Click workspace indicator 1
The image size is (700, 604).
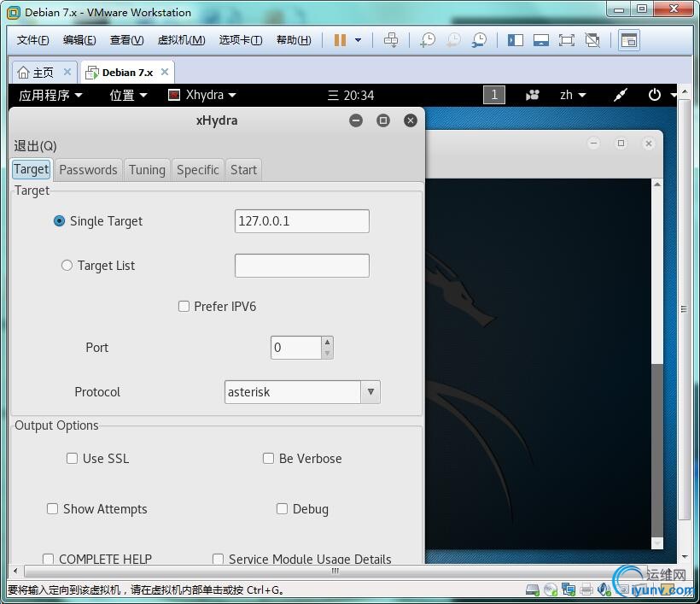click(494, 95)
